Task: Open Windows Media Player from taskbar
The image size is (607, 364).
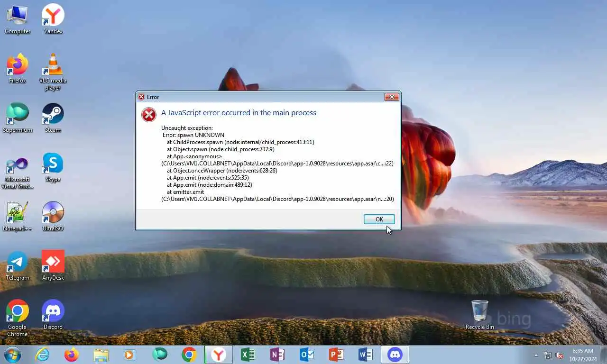Action: click(x=130, y=355)
